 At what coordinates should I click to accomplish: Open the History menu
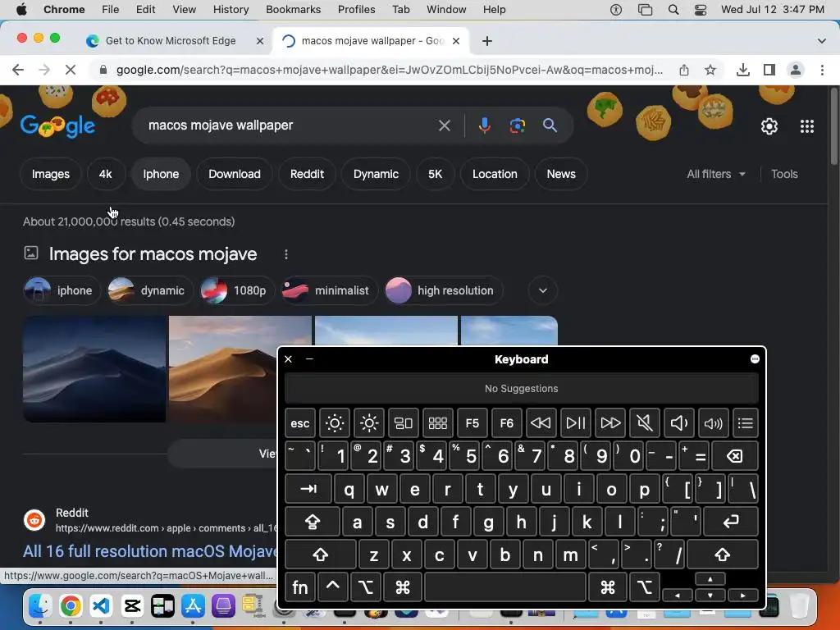click(231, 10)
